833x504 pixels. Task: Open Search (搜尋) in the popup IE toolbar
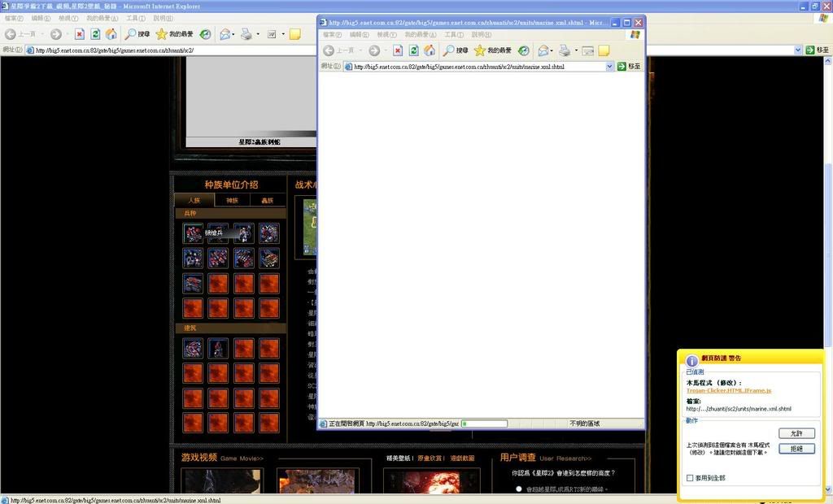456,50
